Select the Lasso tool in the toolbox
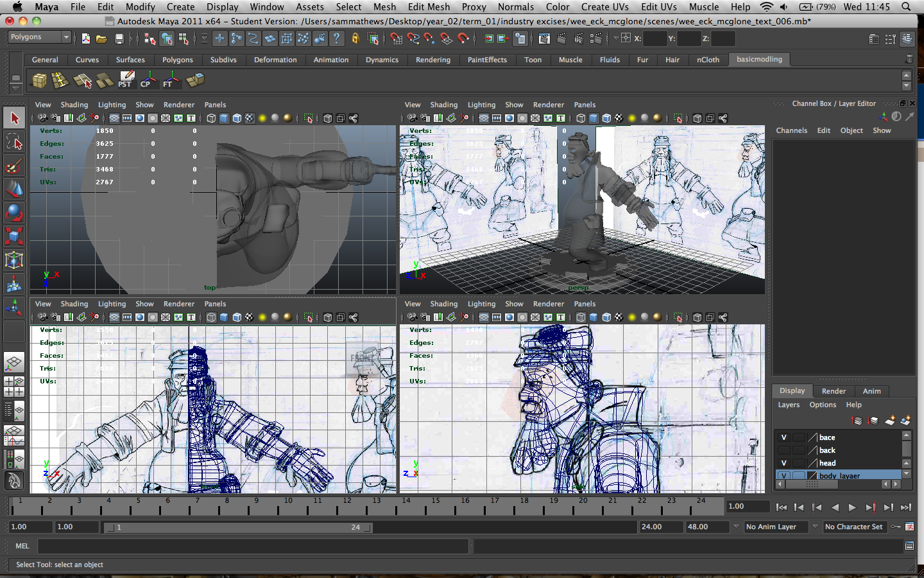The image size is (924, 578). coord(14,141)
